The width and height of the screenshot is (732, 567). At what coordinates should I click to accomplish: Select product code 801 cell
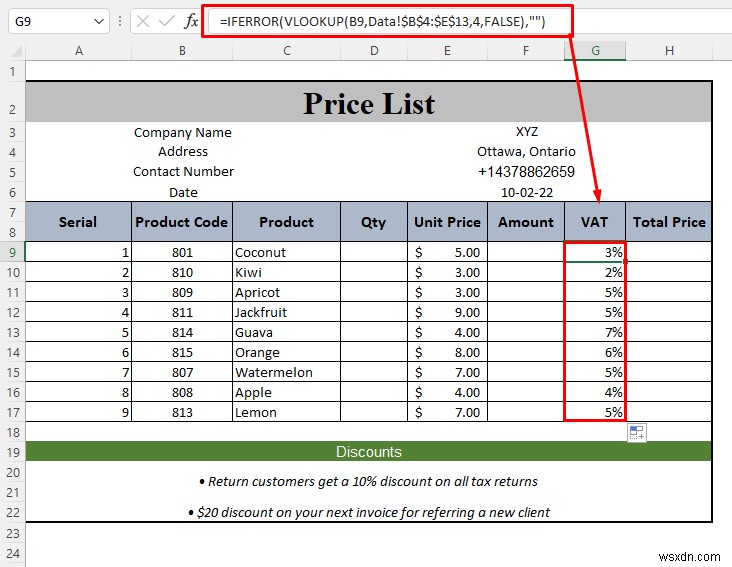182,252
